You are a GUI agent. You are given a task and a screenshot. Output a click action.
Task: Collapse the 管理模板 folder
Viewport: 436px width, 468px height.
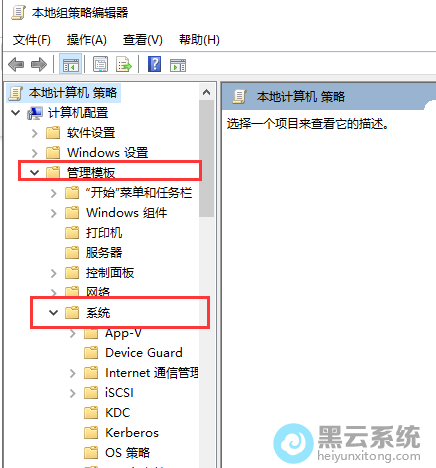(x=34, y=173)
